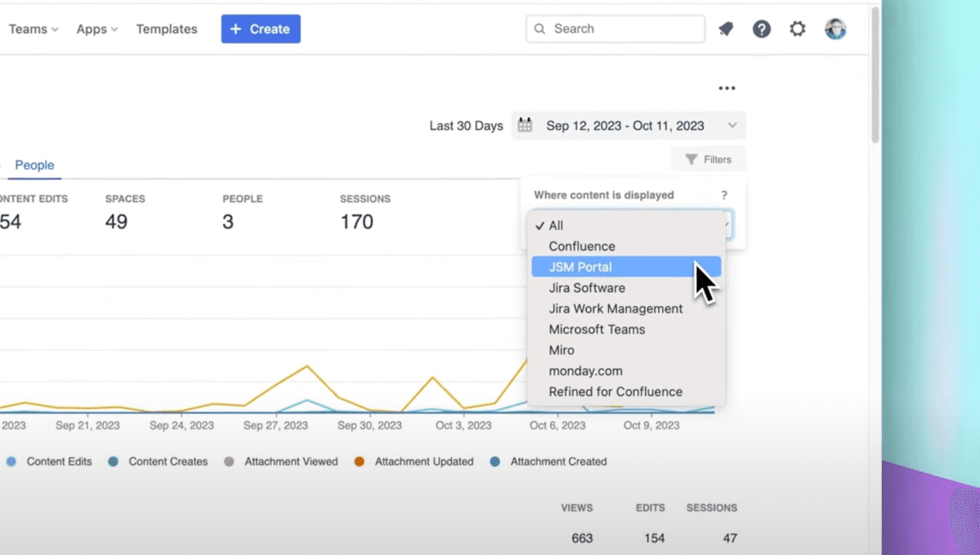Viewport: 980px width, 555px height.
Task: Open the settings gear icon
Action: click(797, 29)
